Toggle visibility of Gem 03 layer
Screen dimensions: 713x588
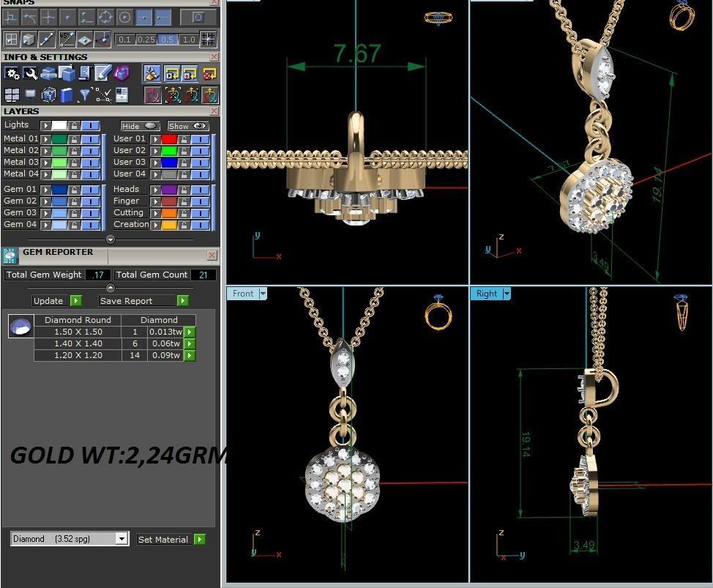[x=91, y=213]
